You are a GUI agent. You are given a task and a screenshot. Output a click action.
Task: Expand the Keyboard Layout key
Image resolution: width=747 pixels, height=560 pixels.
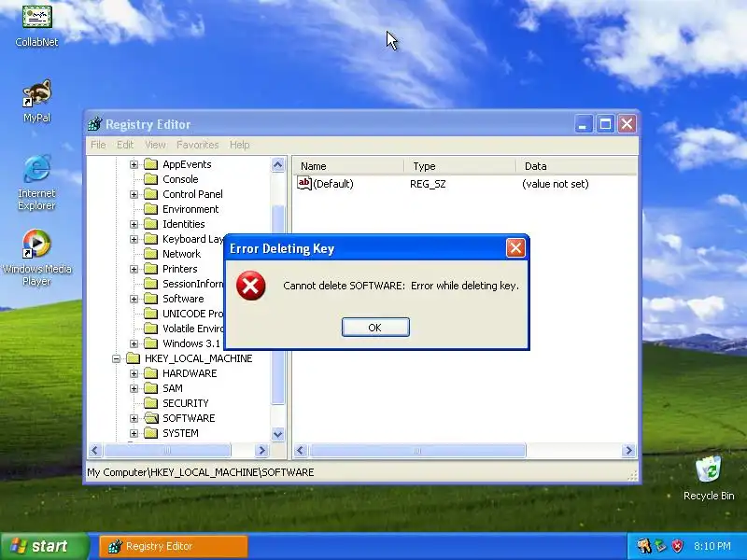(134, 240)
